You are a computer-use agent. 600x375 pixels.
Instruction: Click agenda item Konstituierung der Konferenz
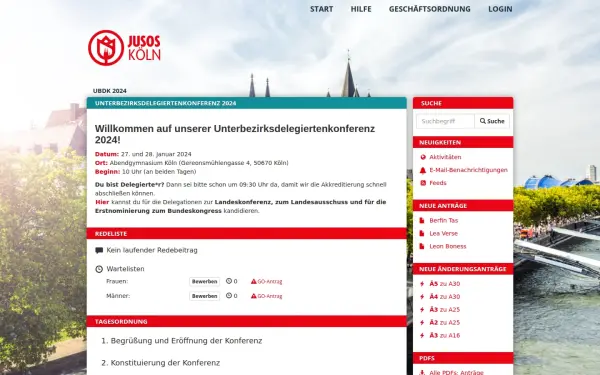(x=165, y=363)
